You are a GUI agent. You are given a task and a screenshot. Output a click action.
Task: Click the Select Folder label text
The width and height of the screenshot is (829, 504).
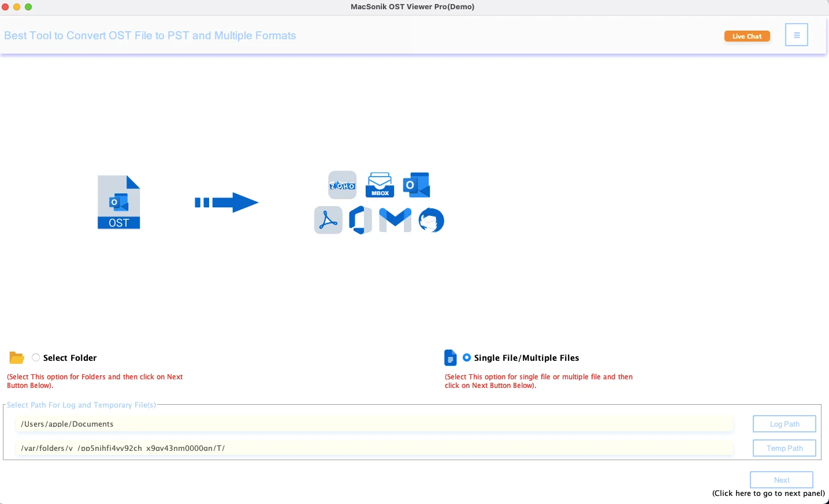pyautogui.click(x=70, y=358)
